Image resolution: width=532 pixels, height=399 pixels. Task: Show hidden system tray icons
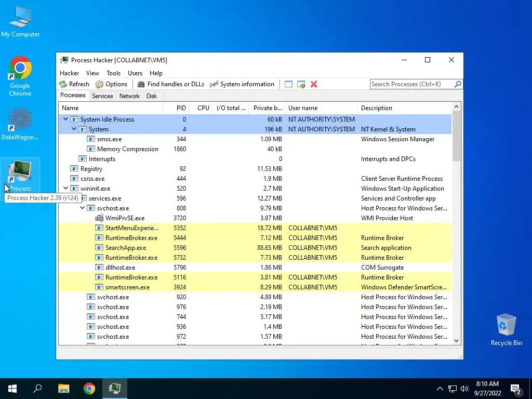click(440, 389)
